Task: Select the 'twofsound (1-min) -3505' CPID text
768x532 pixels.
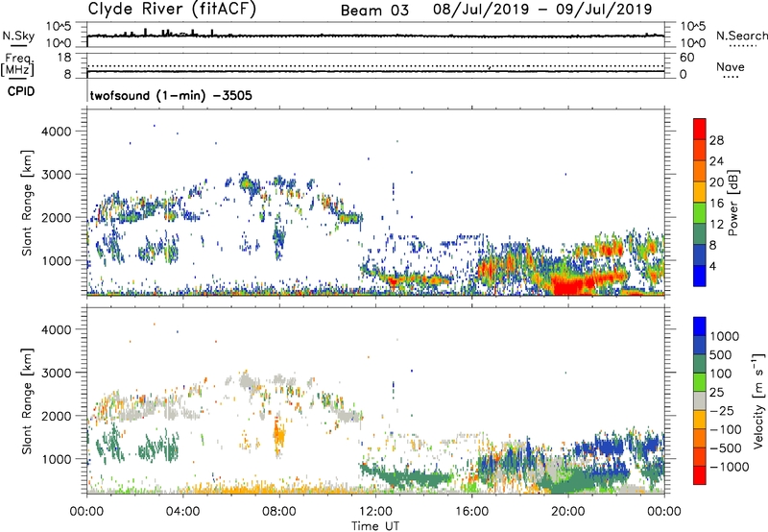Action: 171,95
